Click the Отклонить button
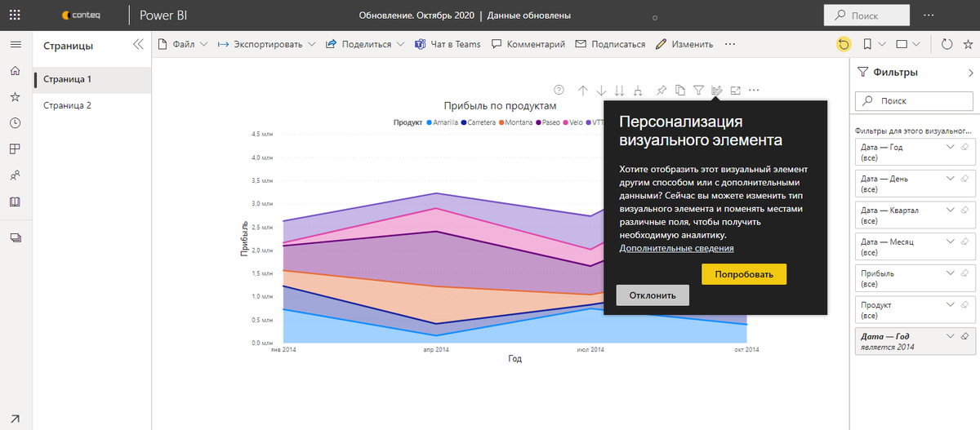 pyautogui.click(x=653, y=295)
